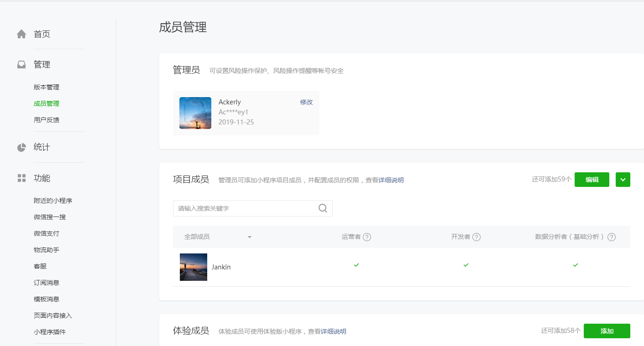The width and height of the screenshot is (644, 346).
Task: Toggle Jankin's 数据分析者 permission checkmark
Action: [576, 265]
